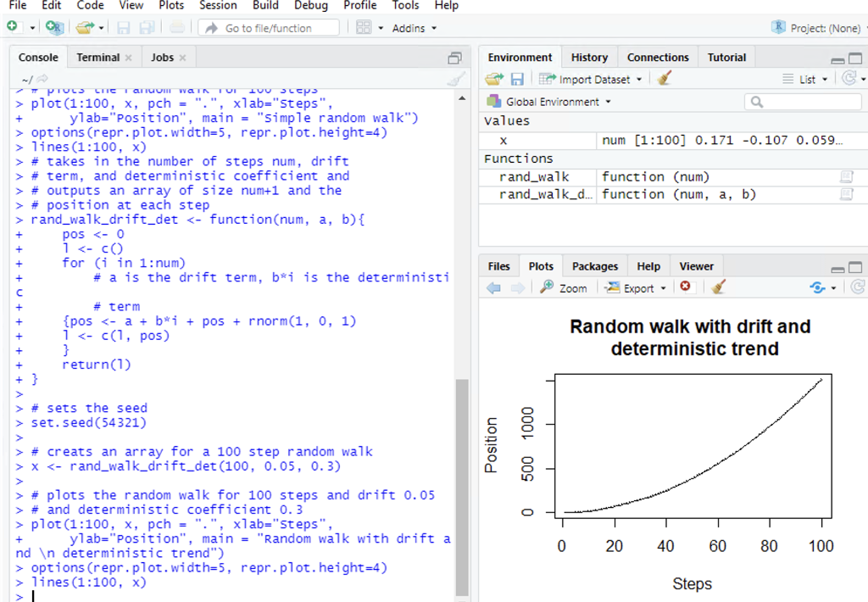Clear all plots using the broom icon
This screenshot has width=868, height=602.
point(715,287)
